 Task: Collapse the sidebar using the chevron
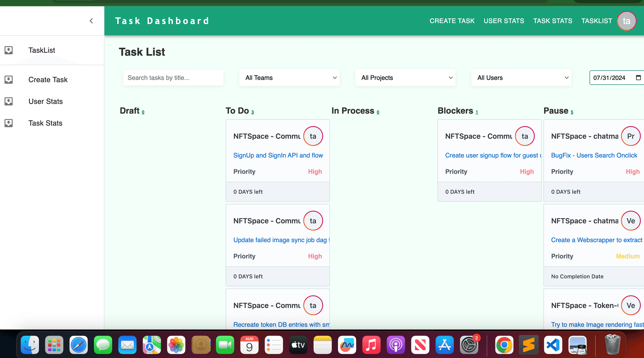(x=91, y=21)
